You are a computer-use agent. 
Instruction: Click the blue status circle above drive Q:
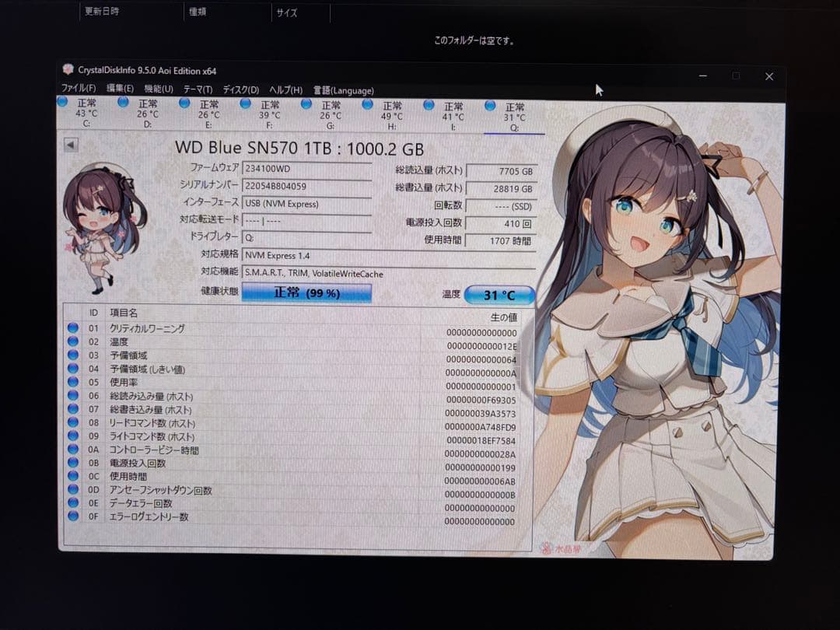tap(491, 102)
